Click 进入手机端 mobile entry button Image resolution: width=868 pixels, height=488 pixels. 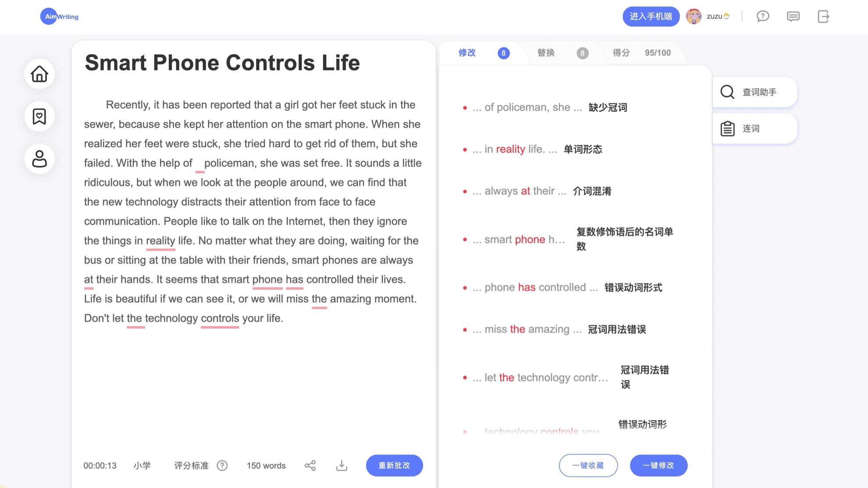[651, 16]
